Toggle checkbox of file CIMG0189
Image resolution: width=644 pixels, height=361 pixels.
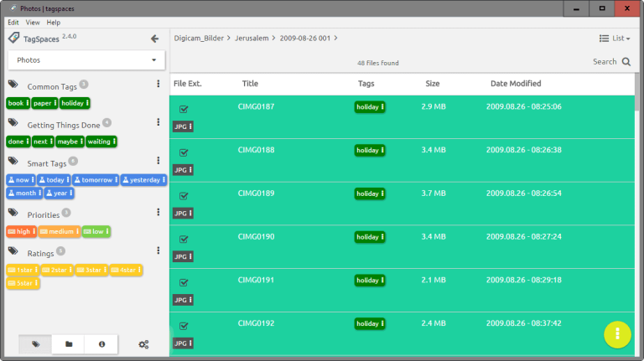[x=184, y=196]
